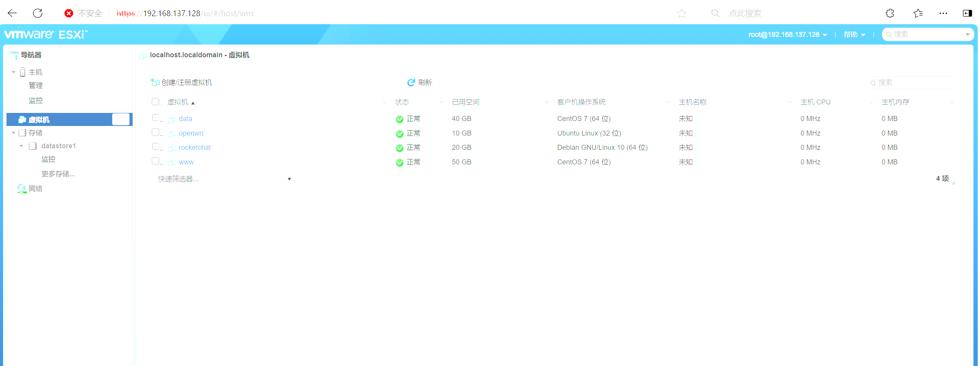This screenshot has width=980, height=366.
Task: Toggle the select-all VMs header checkbox
Action: pos(156,102)
